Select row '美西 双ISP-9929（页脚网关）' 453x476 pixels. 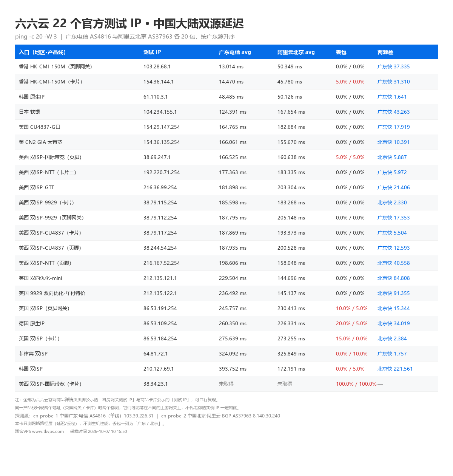pyautogui.click(x=226, y=218)
